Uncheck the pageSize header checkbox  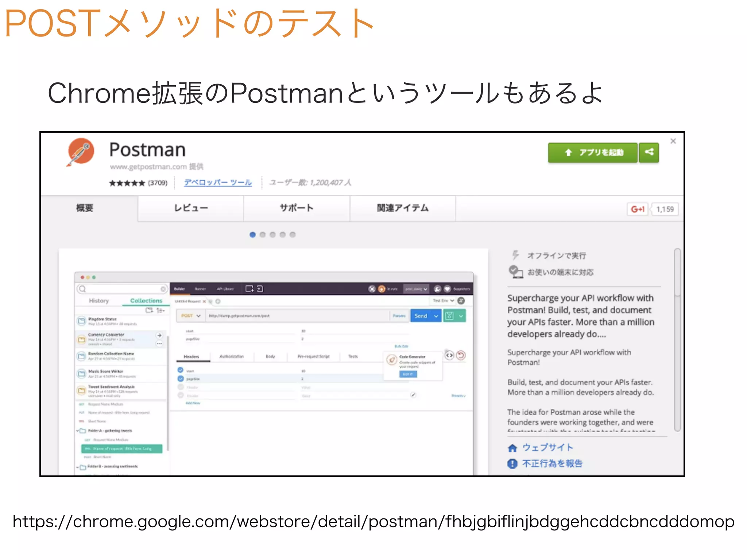pos(180,378)
